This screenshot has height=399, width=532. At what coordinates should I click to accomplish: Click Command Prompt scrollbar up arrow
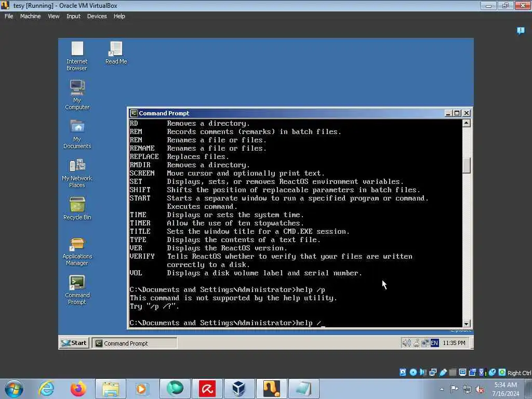click(467, 123)
